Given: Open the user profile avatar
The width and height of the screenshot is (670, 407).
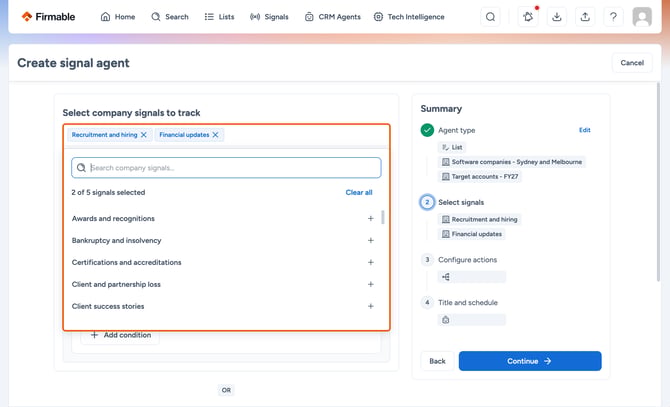Looking at the screenshot, I should 642,17.
